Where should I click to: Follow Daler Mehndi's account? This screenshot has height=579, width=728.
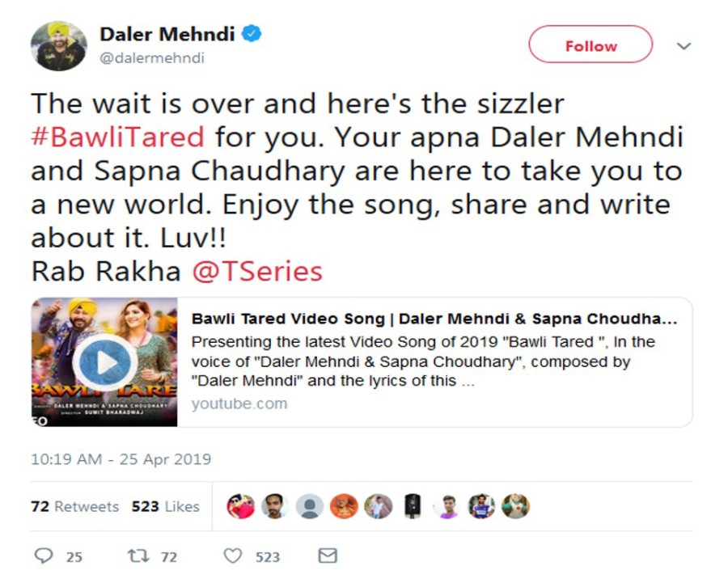pyautogui.click(x=590, y=46)
